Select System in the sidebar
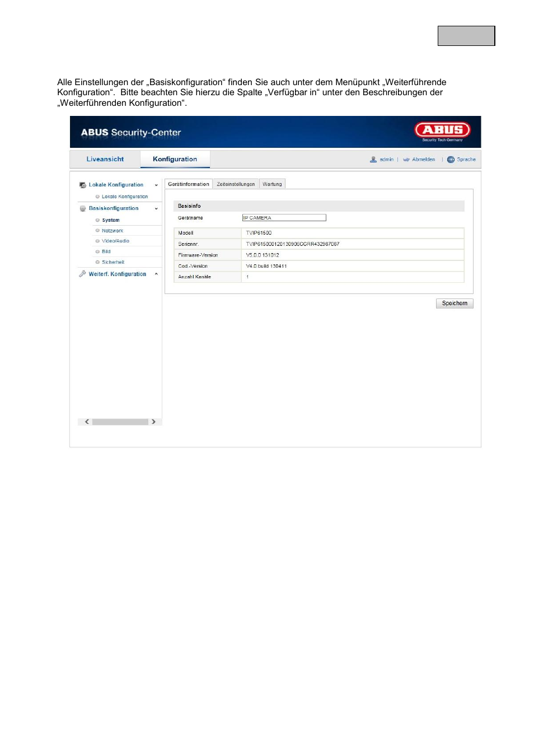This screenshot has width=534, height=756. point(111,220)
